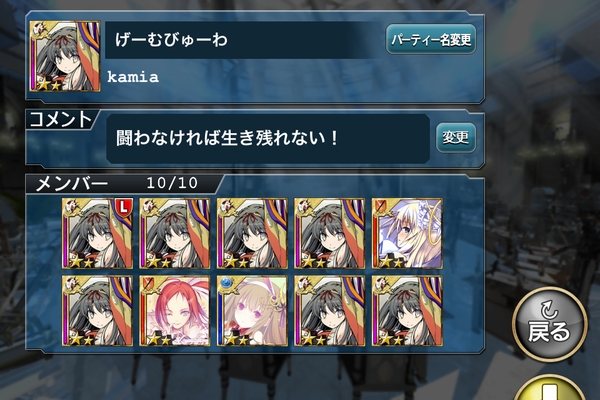Tap the comment text 闘わなければ生き残れない！
The width and height of the screenshot is (600, 400).
(x=227, y=138)
